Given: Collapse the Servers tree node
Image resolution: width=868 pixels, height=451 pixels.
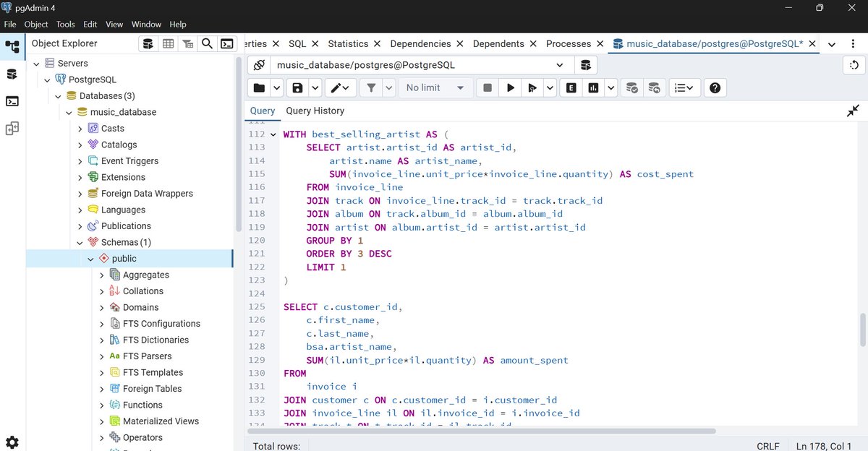Looking at the screenshot, I should tap(37, 64).
